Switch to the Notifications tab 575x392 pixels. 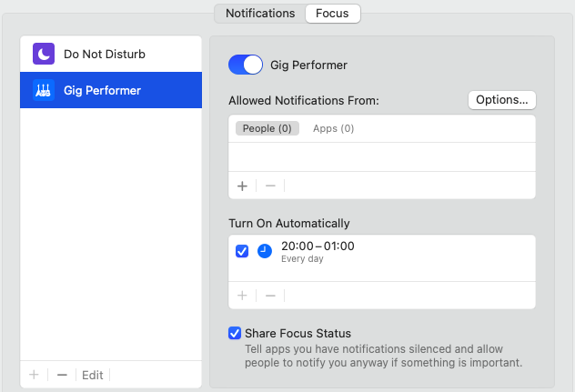[x=260, y=14]
